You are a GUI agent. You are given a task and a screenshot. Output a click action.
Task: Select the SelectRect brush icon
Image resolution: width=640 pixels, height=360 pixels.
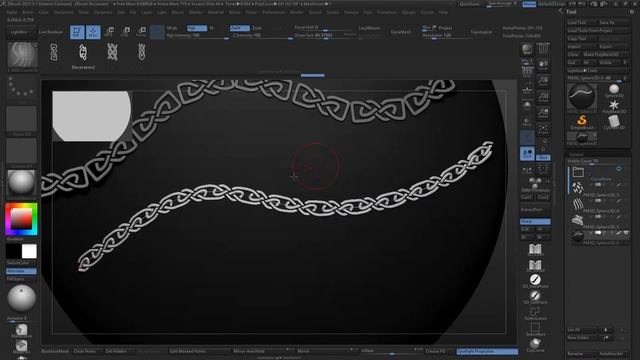(x=535, y=329)
